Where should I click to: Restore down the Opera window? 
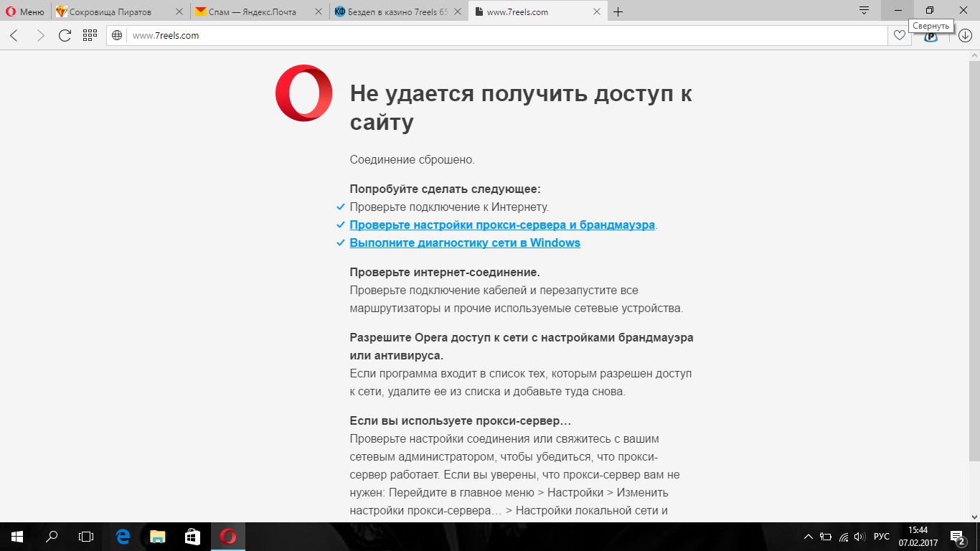[x=930, y=10]
